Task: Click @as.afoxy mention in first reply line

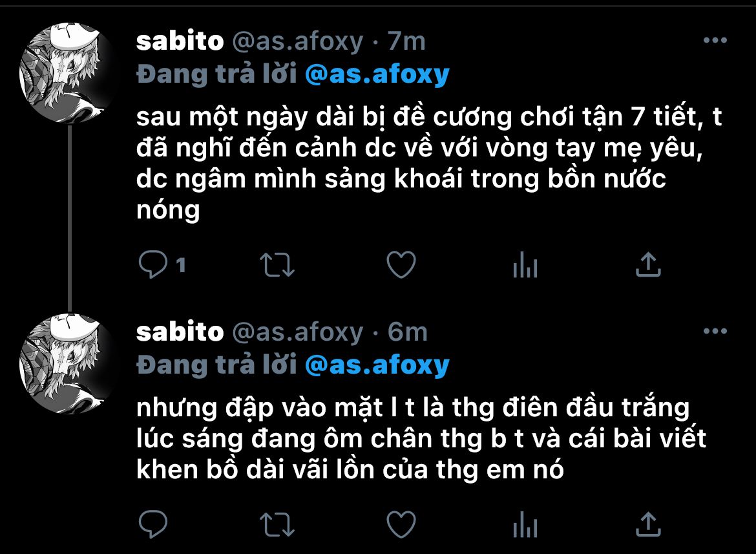Action: click(377, 74)
